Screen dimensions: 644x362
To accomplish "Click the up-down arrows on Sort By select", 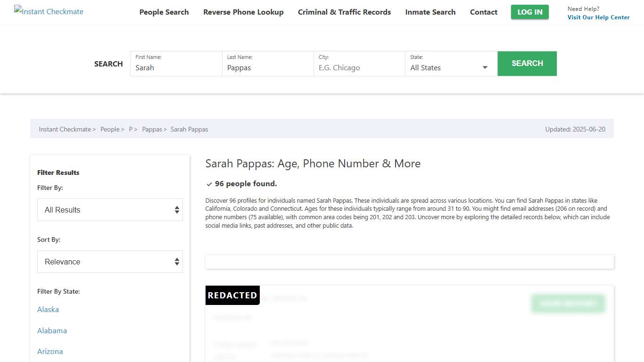I will [177, 262].
